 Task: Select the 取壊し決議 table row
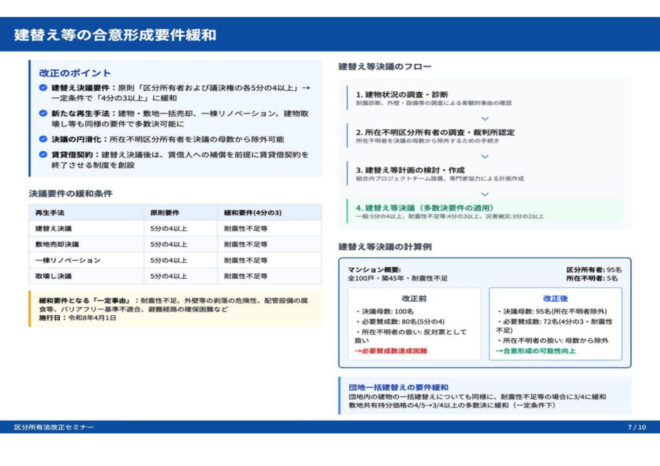(x=176, y=276)
